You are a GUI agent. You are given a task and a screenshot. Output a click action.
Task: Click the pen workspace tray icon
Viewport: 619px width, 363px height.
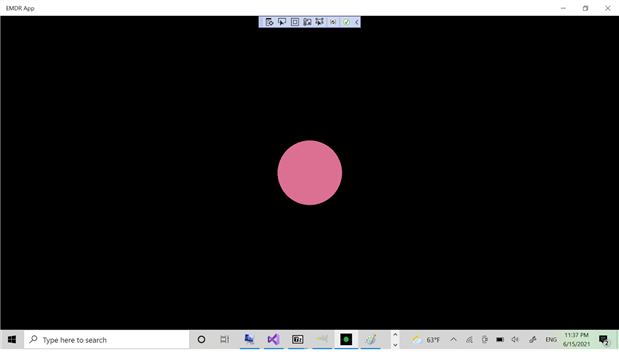coord(533,339)
